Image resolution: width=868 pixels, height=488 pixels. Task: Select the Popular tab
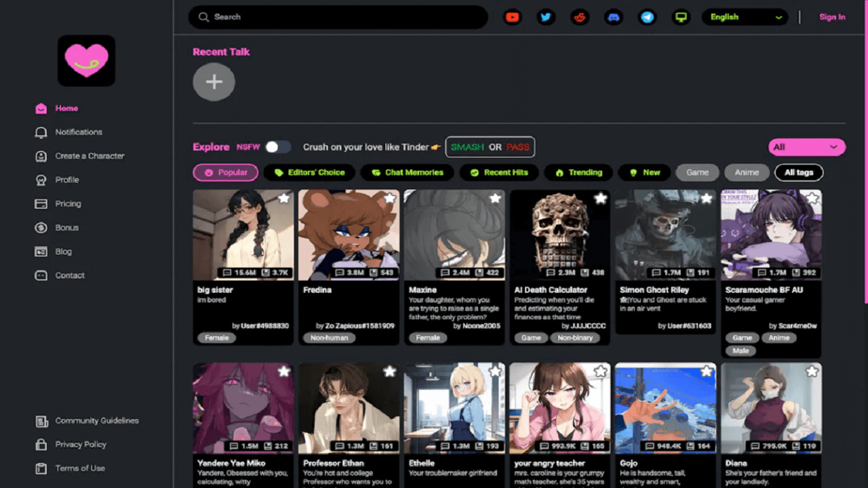pyautogui.click(x=226, y=172)
